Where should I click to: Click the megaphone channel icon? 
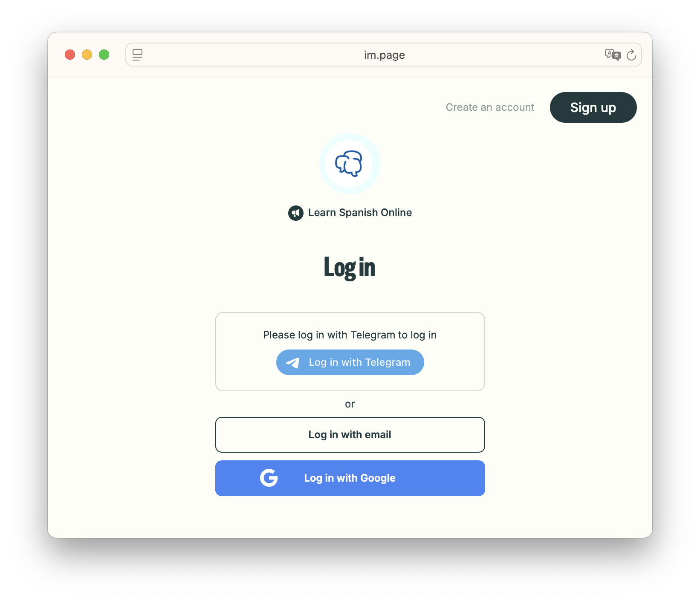pos(296,213)
